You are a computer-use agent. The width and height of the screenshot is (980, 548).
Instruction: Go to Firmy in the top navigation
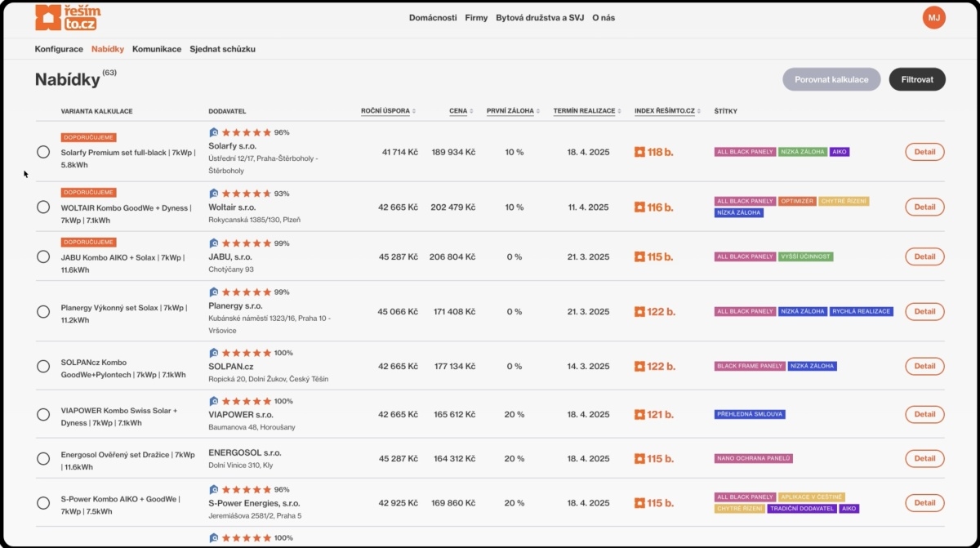476,17
